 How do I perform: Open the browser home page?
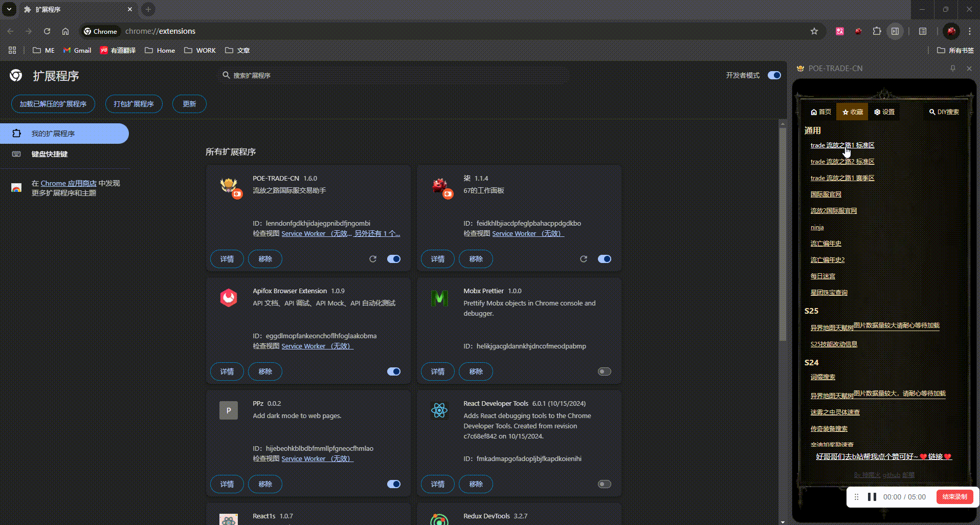[x=65, y=31]
